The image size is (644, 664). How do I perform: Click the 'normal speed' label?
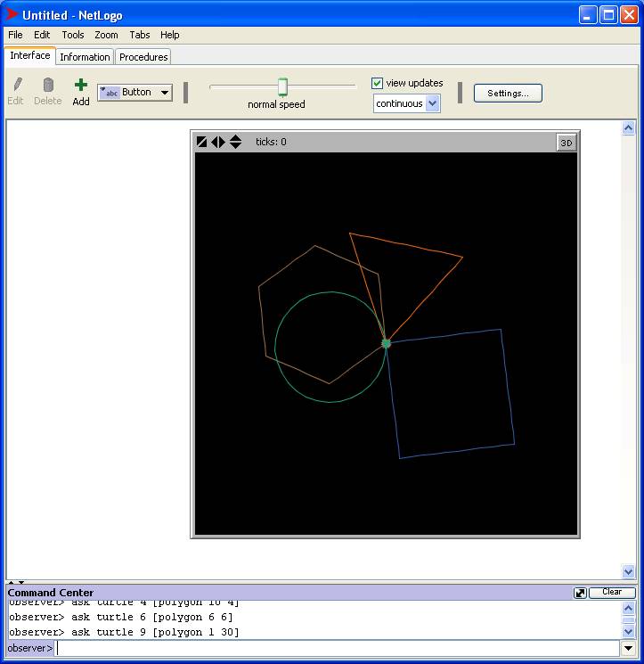click(276, 104)
